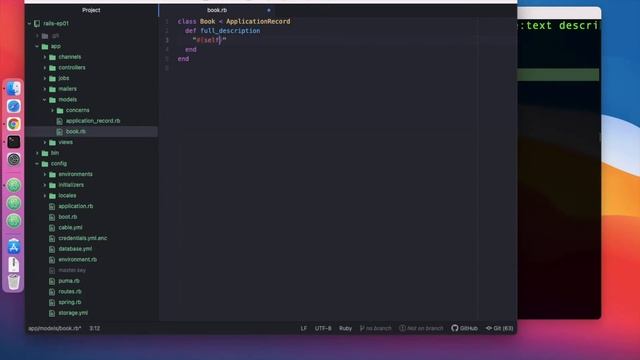The width and height of the screenshot is (640, 360).
Task: Click the 'class Book < ApplicationRecord' line
Action: (x=234, y=21)
